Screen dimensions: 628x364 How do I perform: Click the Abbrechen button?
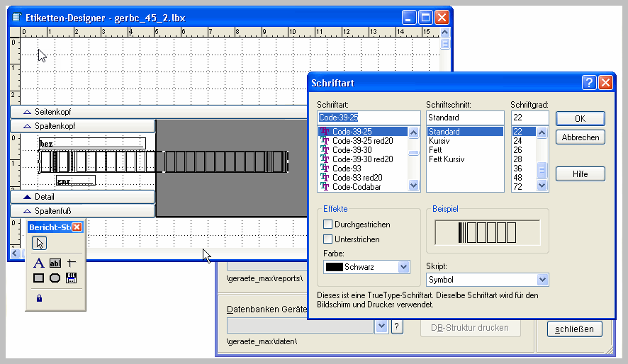pos(580,137)
